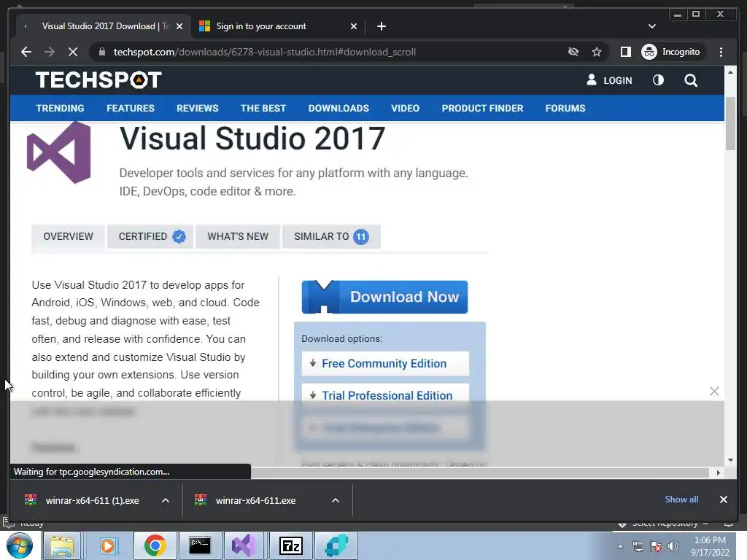Screen dimensions: 747x560
Task: Open the Windows Start menu
Action: click(x=20, y=545)
